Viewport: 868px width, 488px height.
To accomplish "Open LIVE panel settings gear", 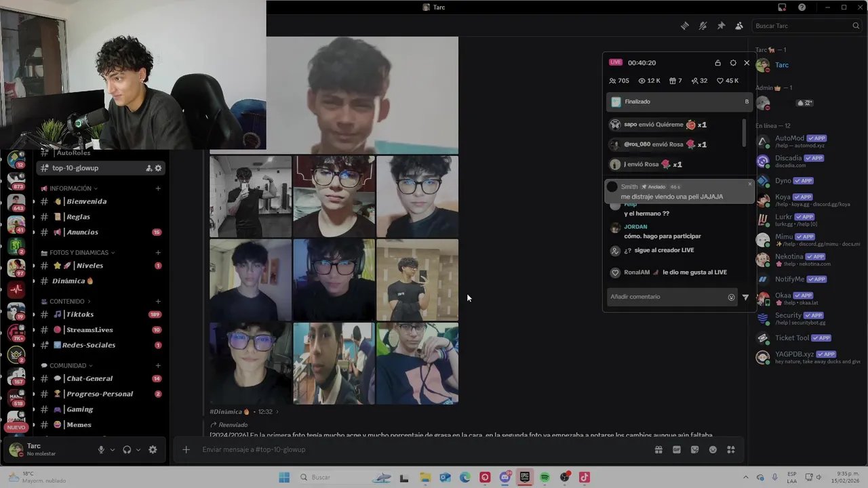I will [733, 63].
